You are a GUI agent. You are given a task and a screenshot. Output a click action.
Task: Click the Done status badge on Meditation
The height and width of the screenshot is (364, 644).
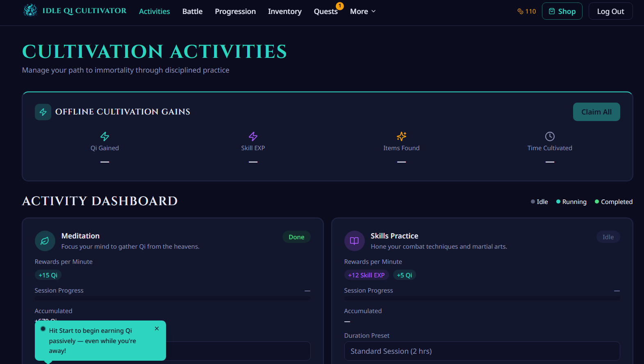pyautogui.click(x=296, y=237)
